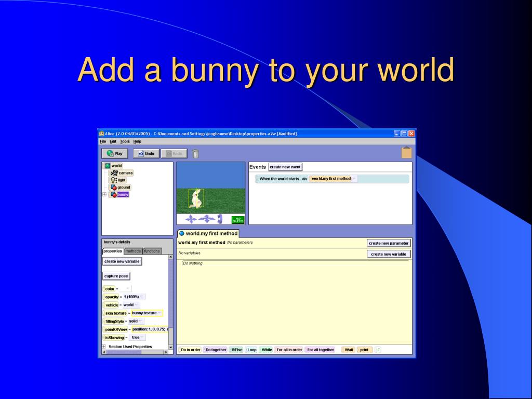532x399 pixels.
Task: Click the comment // tile
Action: [378, 350]
